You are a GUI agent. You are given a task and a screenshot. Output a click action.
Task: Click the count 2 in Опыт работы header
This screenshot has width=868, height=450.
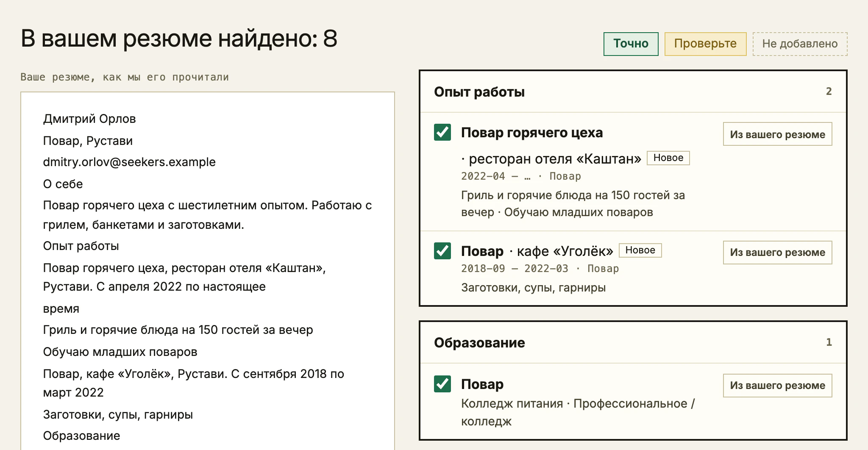pyautogui.click(x=829, y=92)
